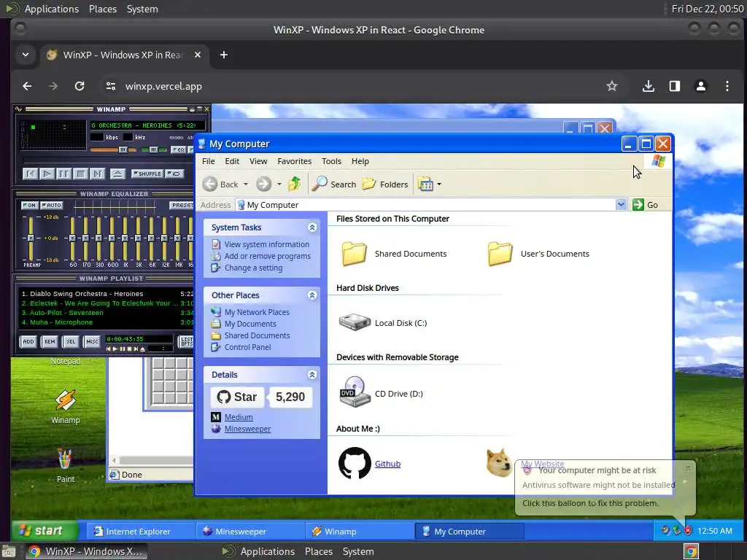Collapse the Other Places panel
The height and width of the screenshot is (560, 747).
312,295
